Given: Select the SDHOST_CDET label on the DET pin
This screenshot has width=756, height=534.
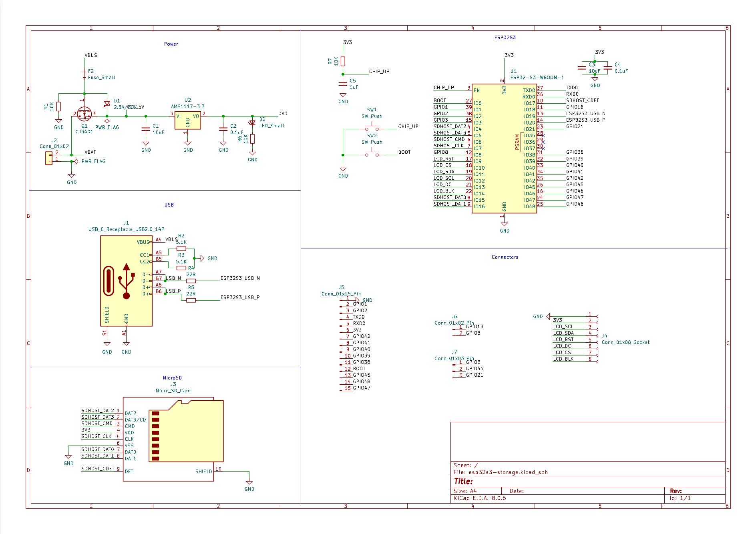Looking at the screenshot, I should (98, 468).
